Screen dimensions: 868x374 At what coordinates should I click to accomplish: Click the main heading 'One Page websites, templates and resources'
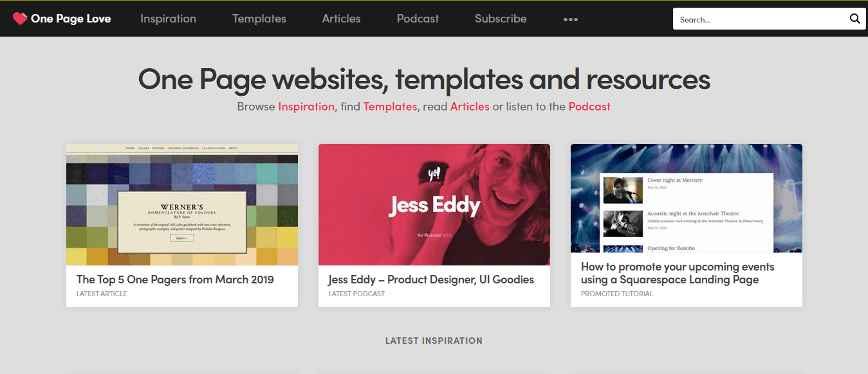[x=424, y=80]
